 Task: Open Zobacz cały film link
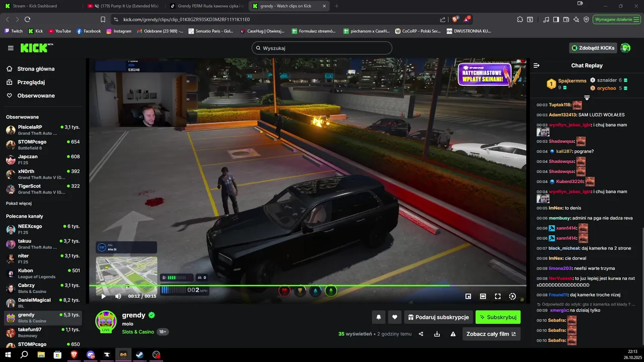[491, 334]
